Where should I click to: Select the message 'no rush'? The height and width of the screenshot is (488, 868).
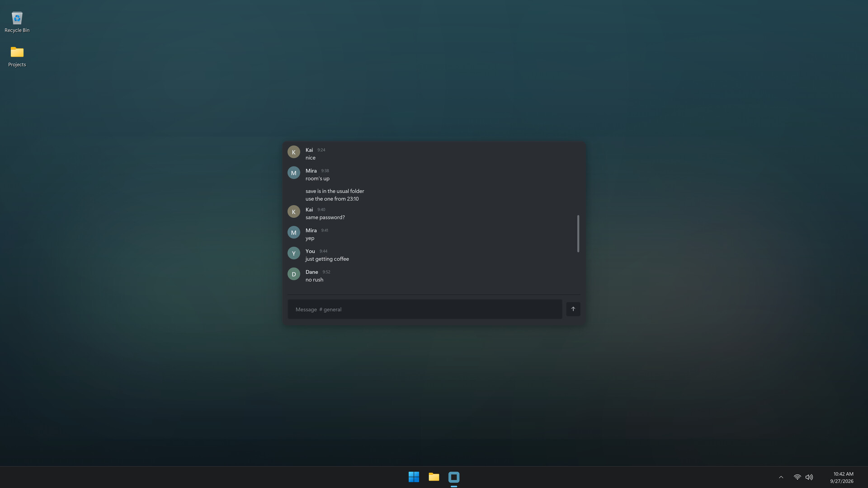point(314,280)
